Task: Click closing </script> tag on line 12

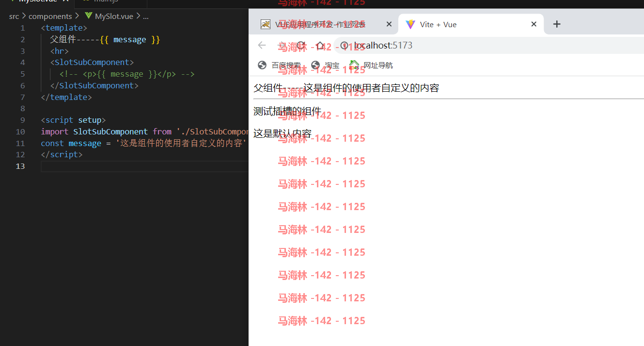Action: click(x=62, y=154)
